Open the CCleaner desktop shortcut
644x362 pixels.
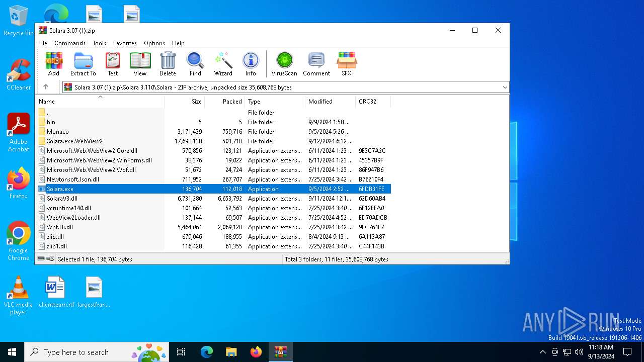pos(19,74)
